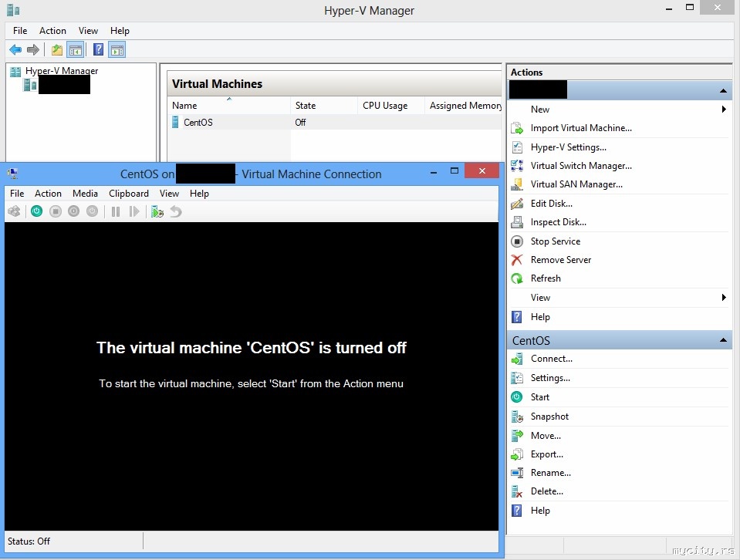
Task: Expand the View submenu arrow in Actions
Action: pos(724,297)
